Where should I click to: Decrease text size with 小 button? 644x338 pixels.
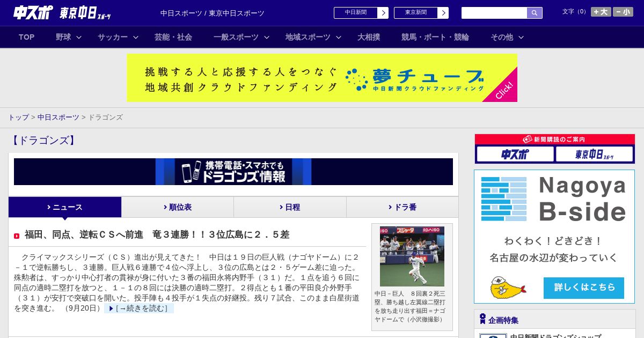tap(623, 12)
